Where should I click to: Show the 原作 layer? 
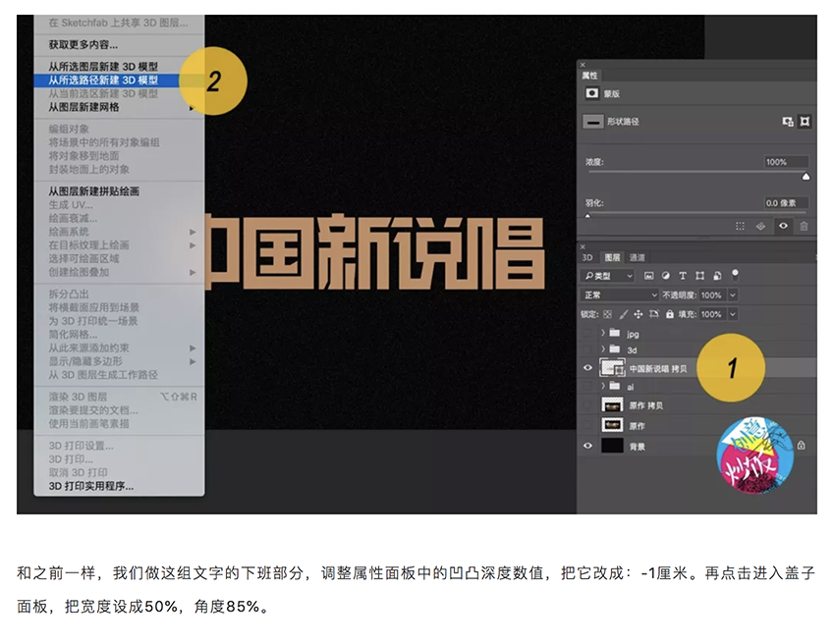click(x=587, y=426)
